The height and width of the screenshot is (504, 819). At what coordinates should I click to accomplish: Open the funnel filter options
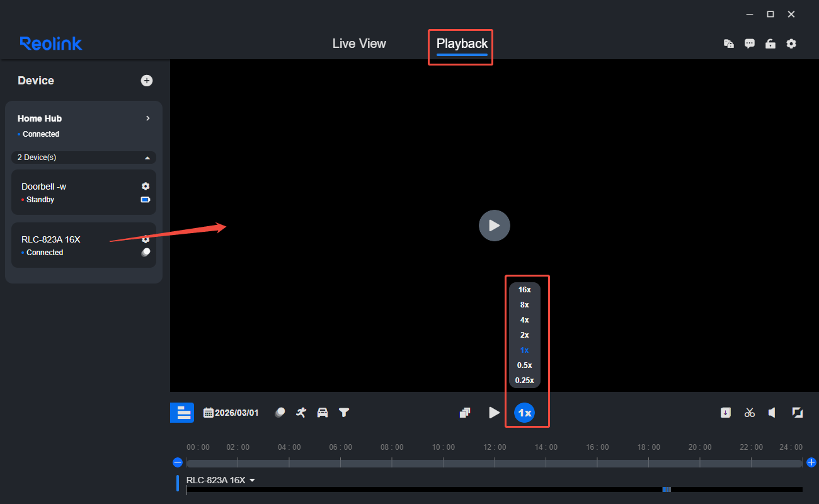(344, 413)
